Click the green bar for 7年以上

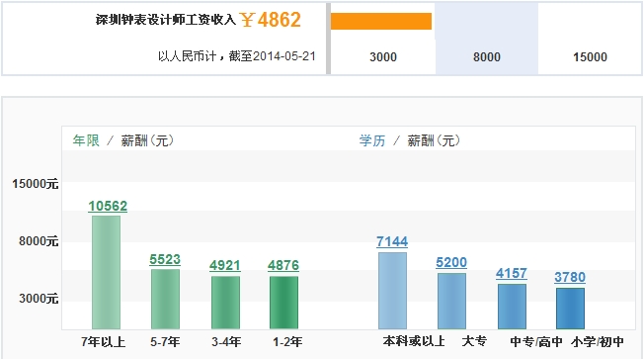coord(107,272)
